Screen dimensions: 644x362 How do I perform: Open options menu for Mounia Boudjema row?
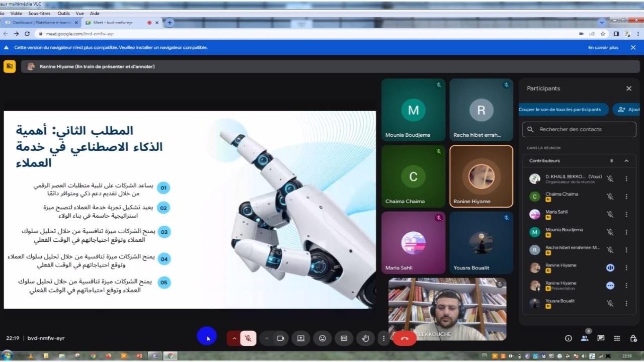[x=626, y=232]
